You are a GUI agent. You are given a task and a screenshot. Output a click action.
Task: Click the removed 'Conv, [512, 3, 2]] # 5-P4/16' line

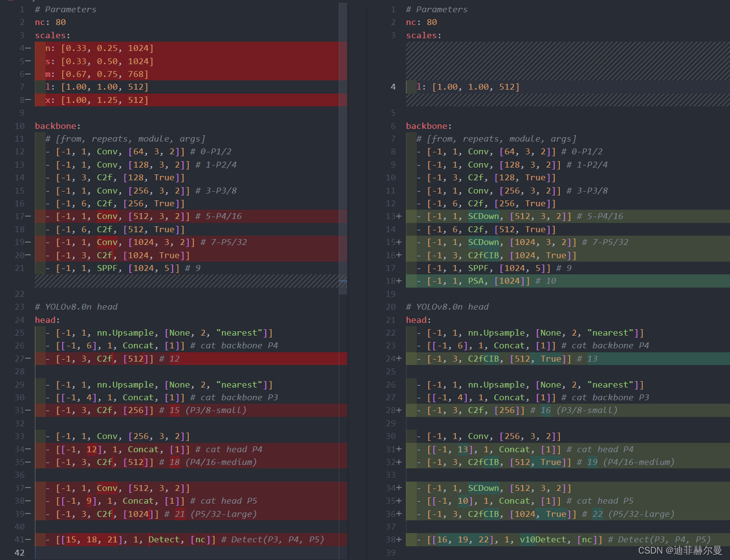(191, 216)
